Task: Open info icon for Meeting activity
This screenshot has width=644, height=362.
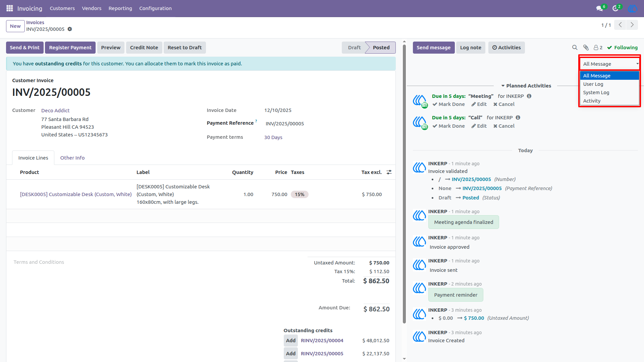Action: tap(529, 96)
